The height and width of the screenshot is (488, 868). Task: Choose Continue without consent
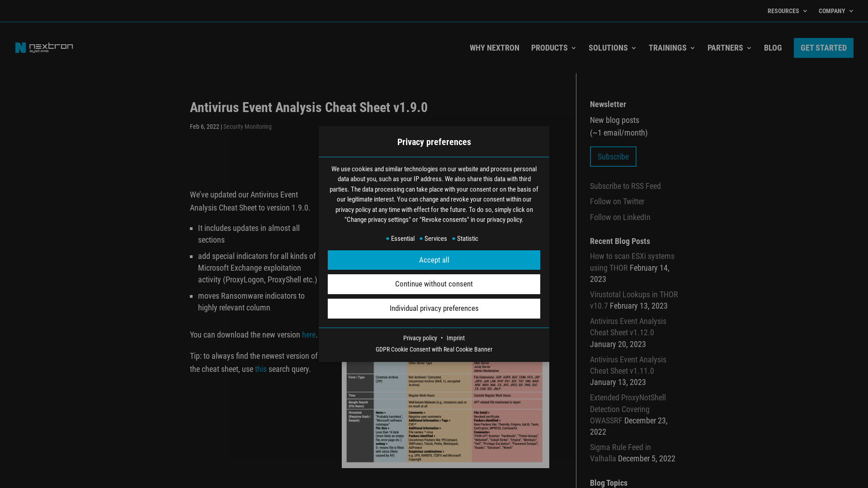pyautogui.click(x=434, y=284)
